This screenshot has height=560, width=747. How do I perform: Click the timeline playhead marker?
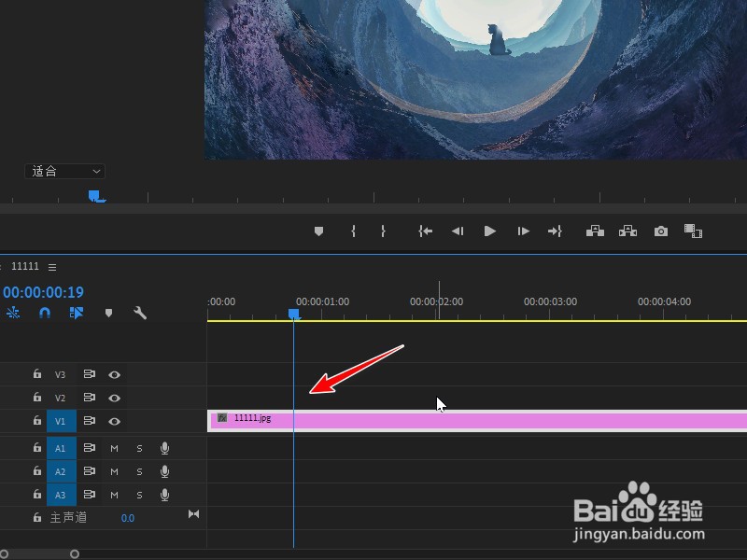(x=294, y=314)
